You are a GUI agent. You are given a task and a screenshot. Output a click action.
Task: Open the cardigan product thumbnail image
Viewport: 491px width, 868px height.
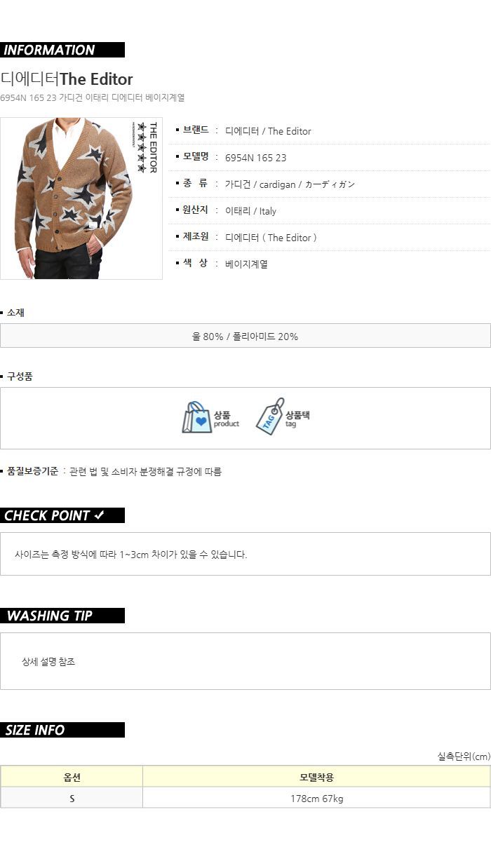point(81,198)
